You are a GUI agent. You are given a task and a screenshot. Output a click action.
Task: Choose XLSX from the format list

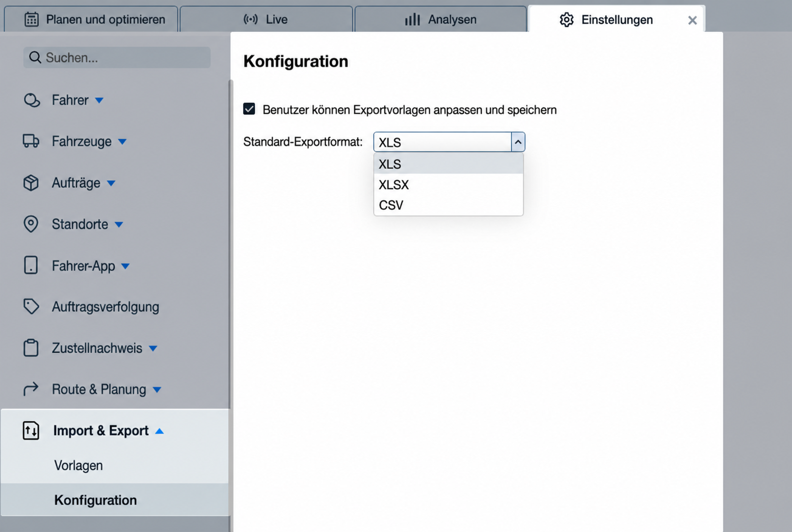tap(448, 185)
